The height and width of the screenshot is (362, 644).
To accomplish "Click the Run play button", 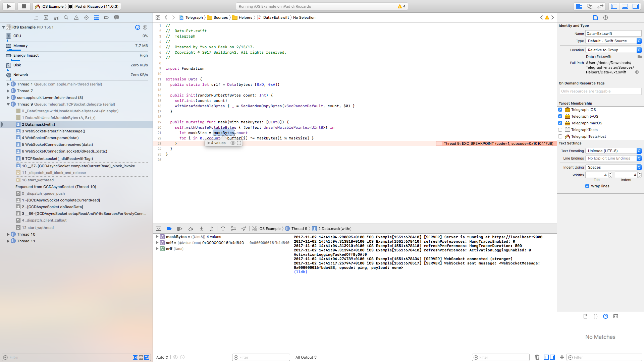I will coord(9,6).
